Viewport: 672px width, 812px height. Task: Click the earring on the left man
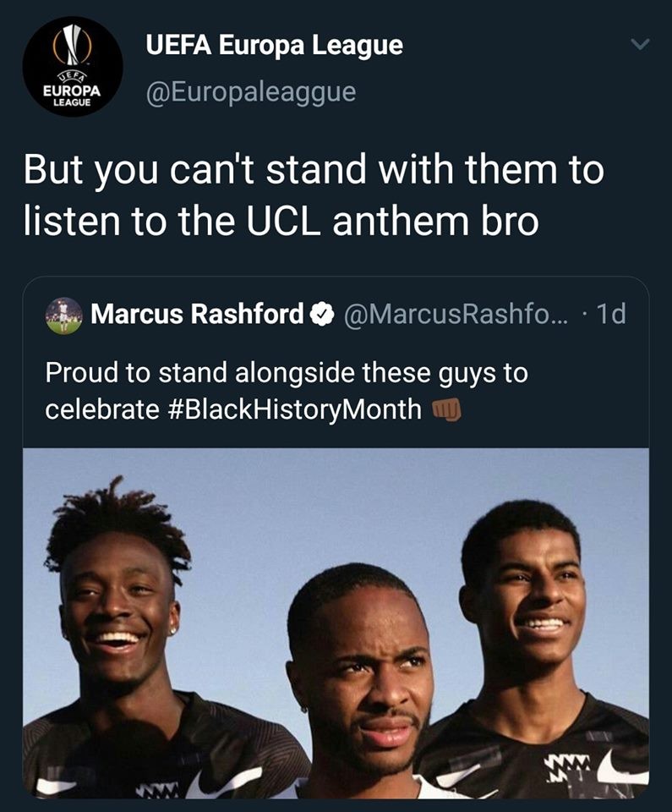[174, 629]
